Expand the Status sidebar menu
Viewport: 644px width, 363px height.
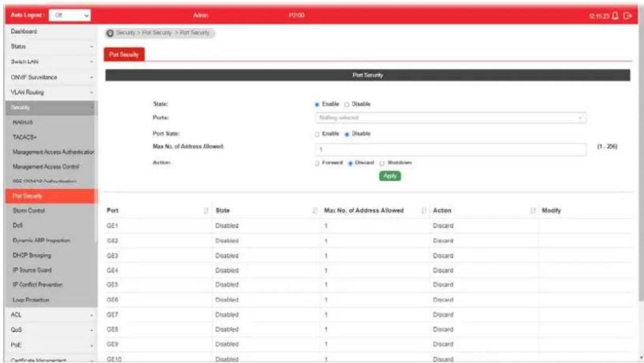click(51, 47)
